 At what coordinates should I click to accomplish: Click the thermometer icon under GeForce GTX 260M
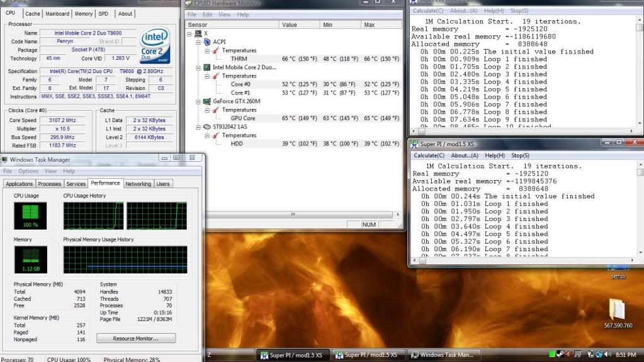click(x=216, y=110)
